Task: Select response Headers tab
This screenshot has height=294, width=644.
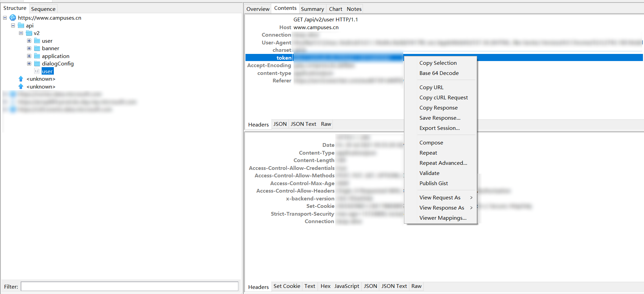Action: tap(258, 287)
